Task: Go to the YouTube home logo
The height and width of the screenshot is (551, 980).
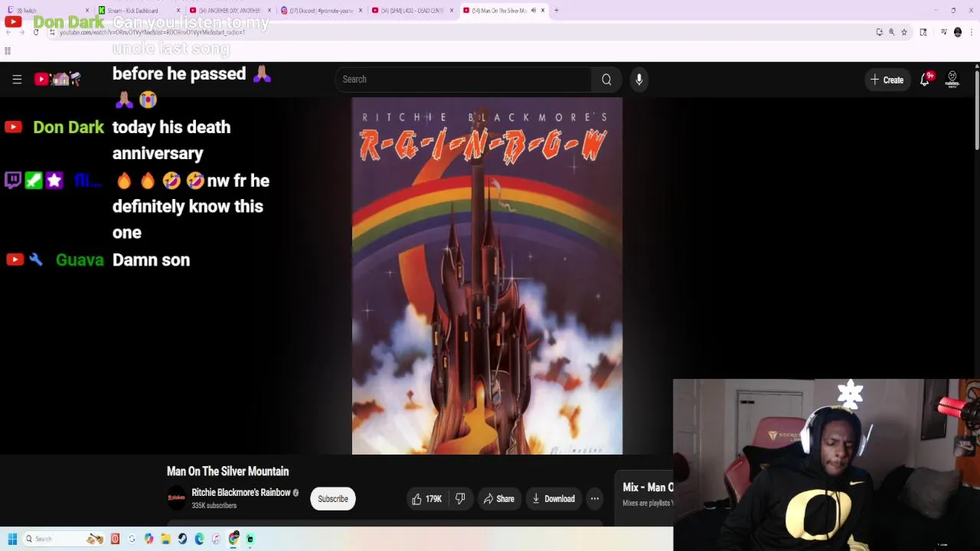Action: pyautogui.click(x=57, y=79)
